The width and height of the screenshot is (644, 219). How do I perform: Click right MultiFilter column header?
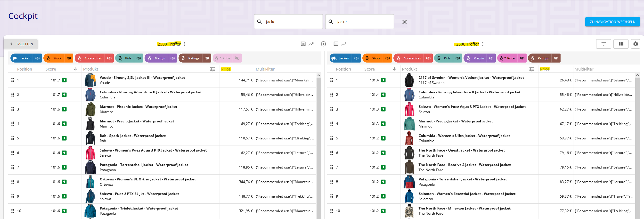[x=584, y=69]
